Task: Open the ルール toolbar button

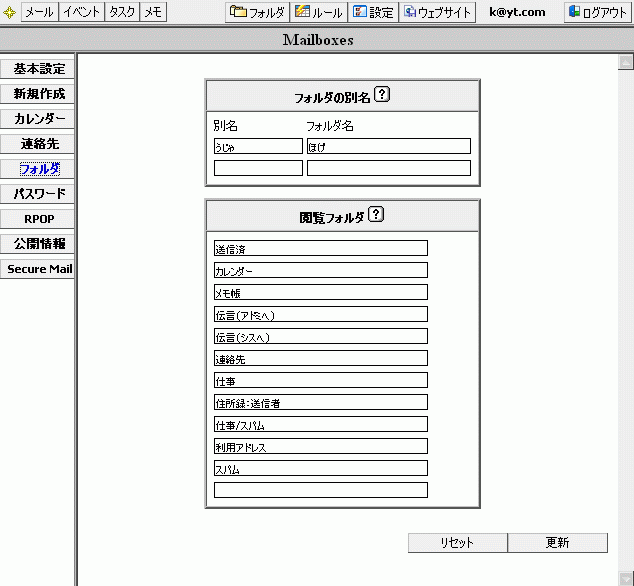Action: point(319,12)
